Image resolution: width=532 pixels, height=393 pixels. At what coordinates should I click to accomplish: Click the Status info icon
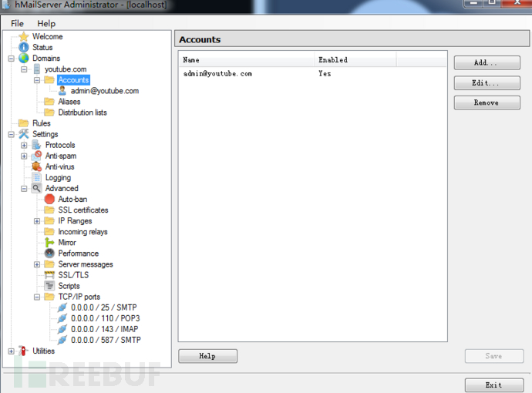point(24,47)
